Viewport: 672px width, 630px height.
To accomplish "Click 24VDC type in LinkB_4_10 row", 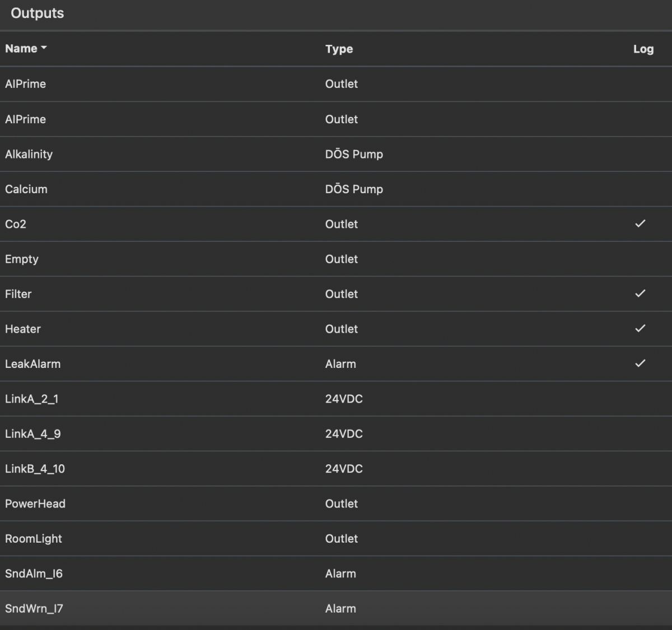I will tap(344, 469).
